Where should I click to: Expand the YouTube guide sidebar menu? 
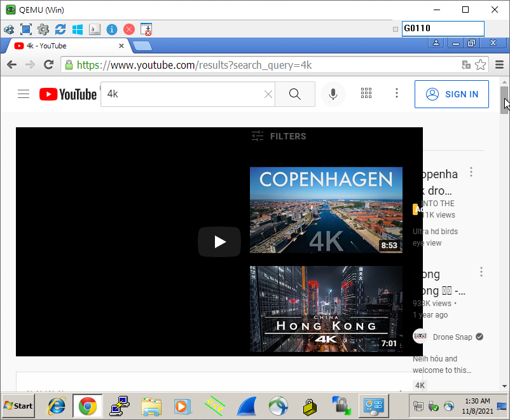tap(24, 94)
